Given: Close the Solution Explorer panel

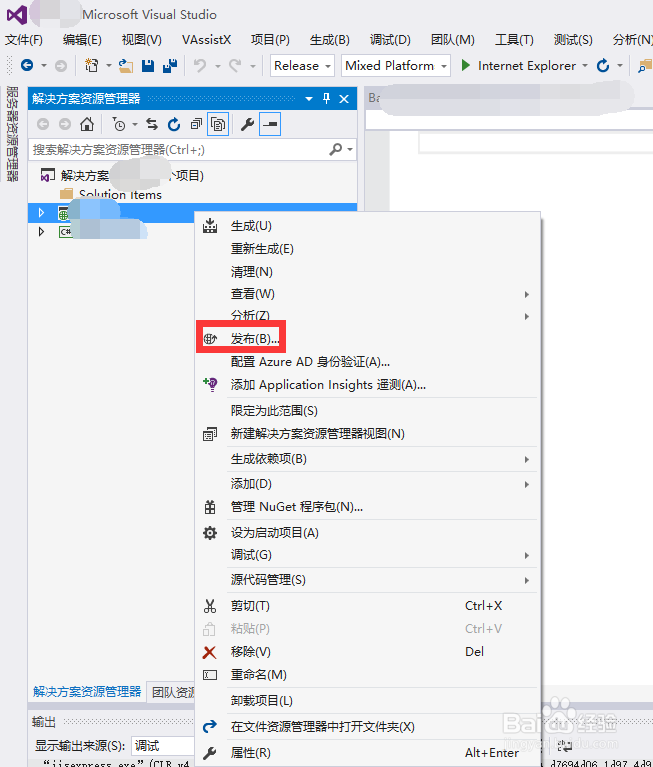Looking at the screenshot, I should pos(344,99).
